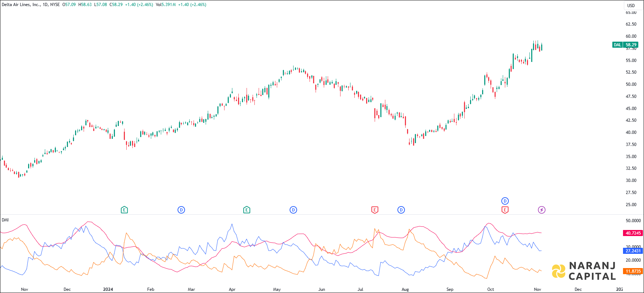Click the 50.0000 DMI axis label
The image size is (644, 293).
click(633, 221)
